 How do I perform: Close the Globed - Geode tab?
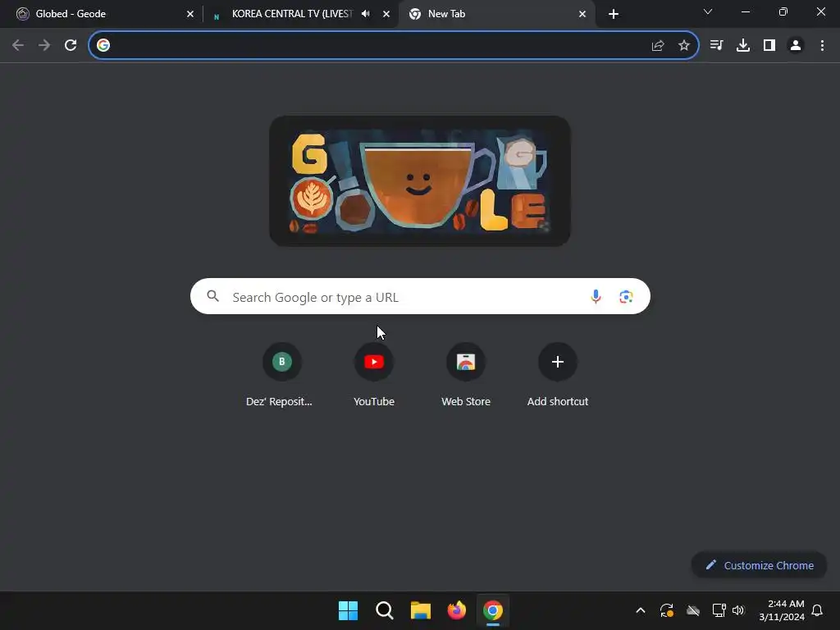(190, 14)
